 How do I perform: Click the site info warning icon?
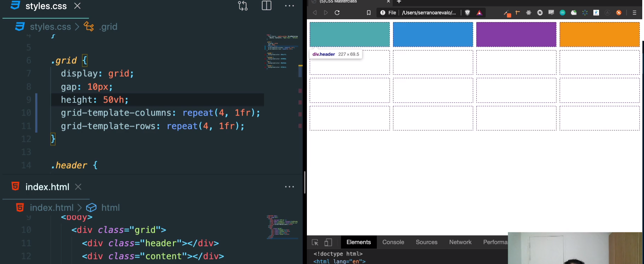(383, 13)
